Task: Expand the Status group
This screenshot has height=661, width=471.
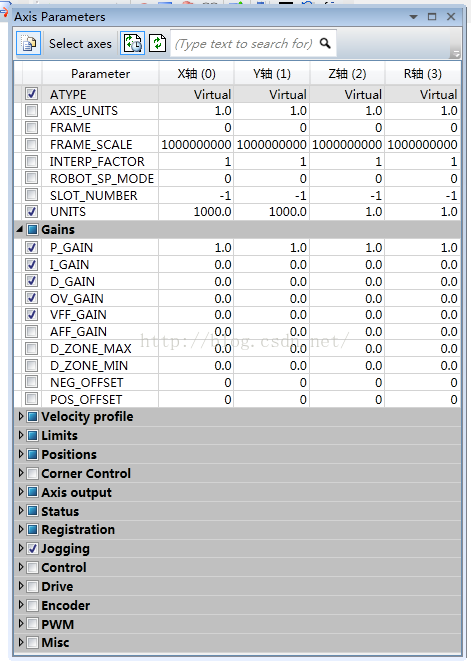Action: 20,511
